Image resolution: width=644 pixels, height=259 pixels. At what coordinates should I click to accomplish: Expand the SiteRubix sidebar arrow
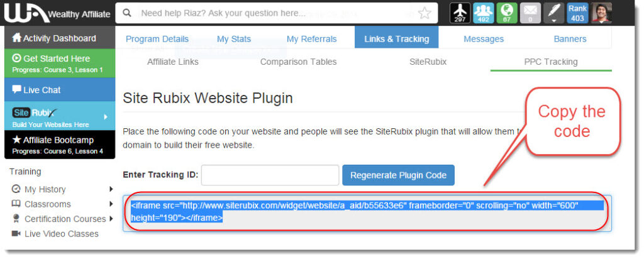coord(106,116)
